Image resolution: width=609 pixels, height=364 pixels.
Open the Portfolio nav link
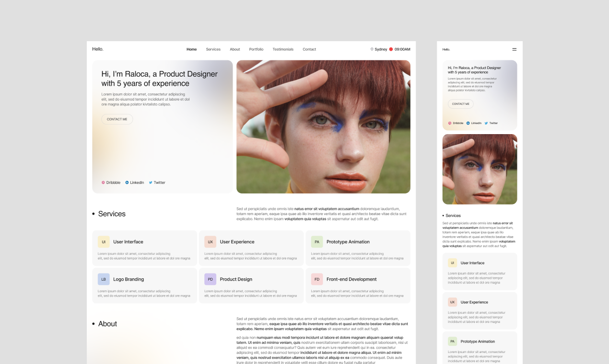(x=256, y=49)
